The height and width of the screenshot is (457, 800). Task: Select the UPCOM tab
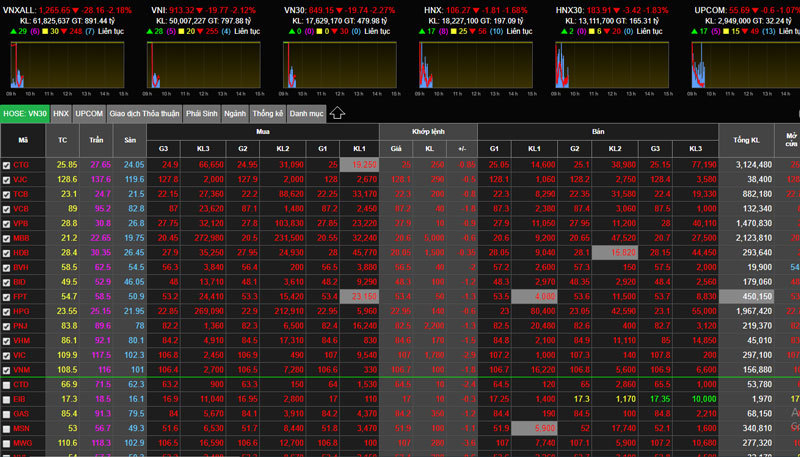tap(90, 114)
